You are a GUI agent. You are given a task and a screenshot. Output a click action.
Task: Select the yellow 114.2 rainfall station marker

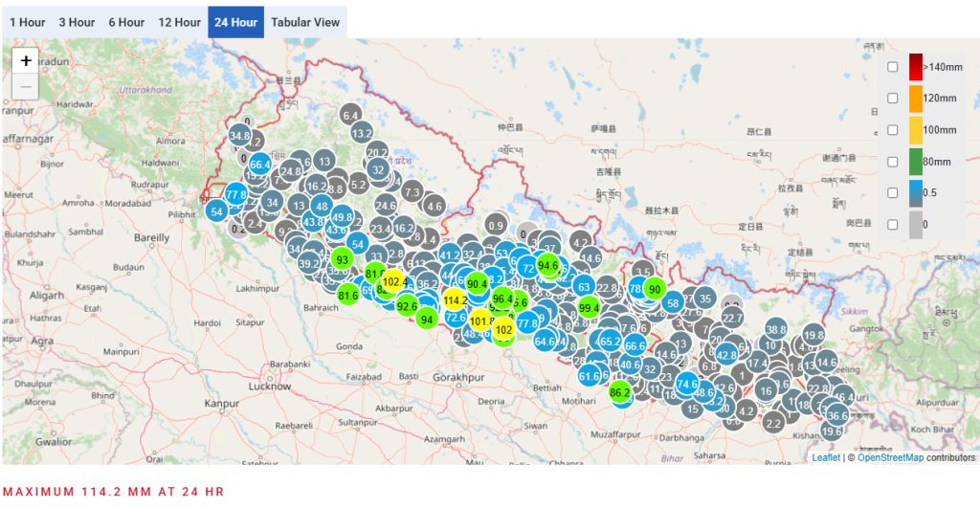click(456, 300)
